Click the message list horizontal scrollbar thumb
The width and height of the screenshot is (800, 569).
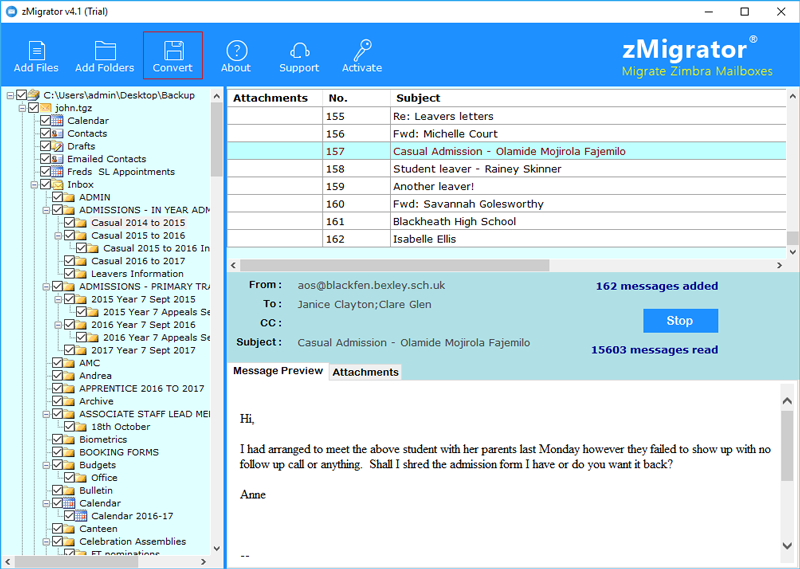click(x=394, y=265)
